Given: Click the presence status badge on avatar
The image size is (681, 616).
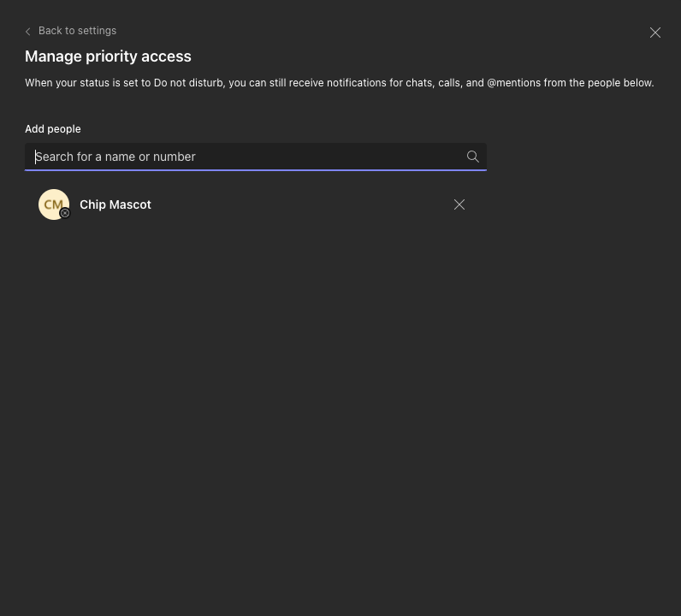Looking at the screenshot, I should [65, 213].
